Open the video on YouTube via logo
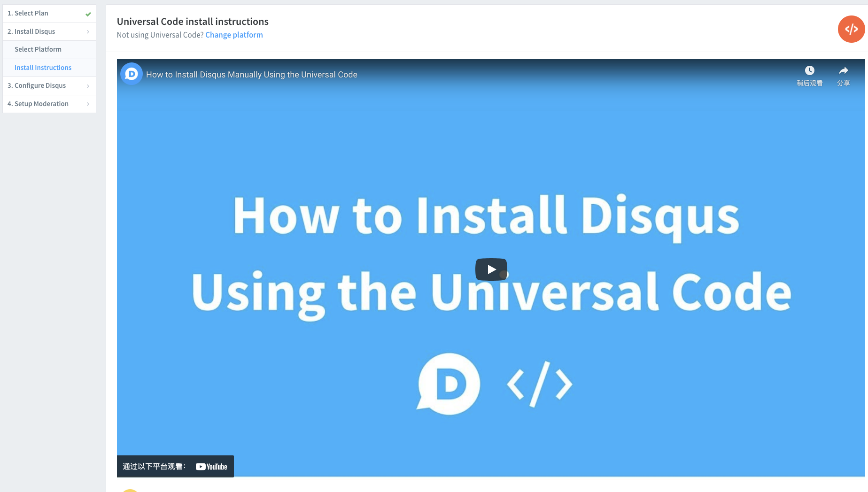Image resolution: width=868 pixels, height=492 pixels. pos(211,467)
